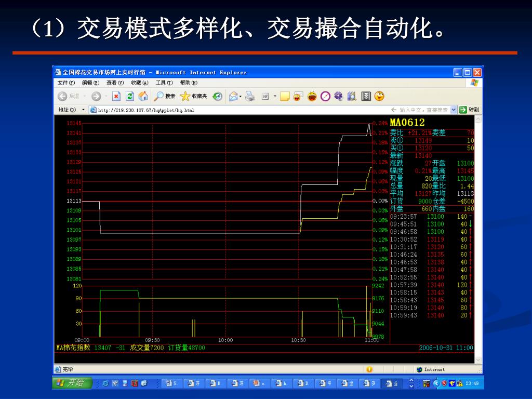Click the page scrollbar down arrow
Image resolution: width=532 pixels, height=399 pixels.
[x=478, y=360]
